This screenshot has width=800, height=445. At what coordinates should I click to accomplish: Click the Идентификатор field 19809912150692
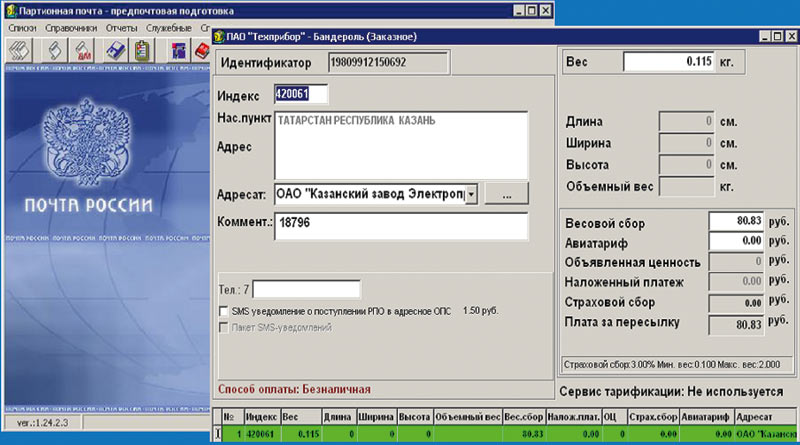(388, 63)
